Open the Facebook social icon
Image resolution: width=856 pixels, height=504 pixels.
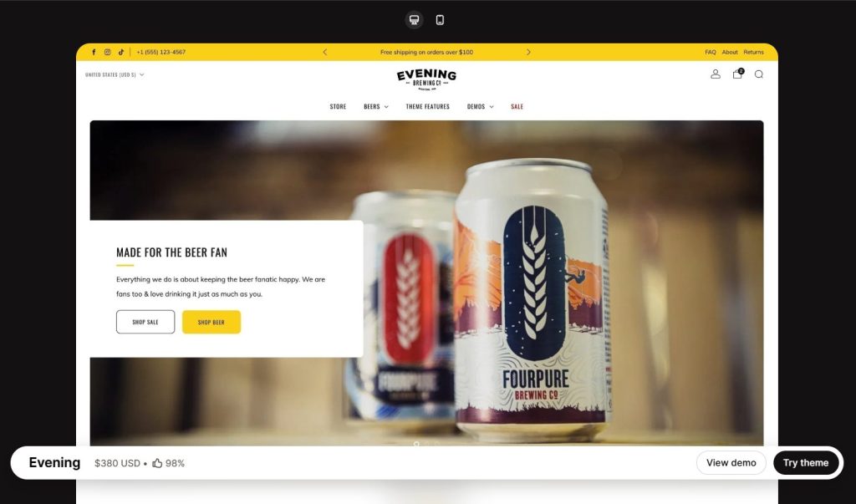pos(94,53)
